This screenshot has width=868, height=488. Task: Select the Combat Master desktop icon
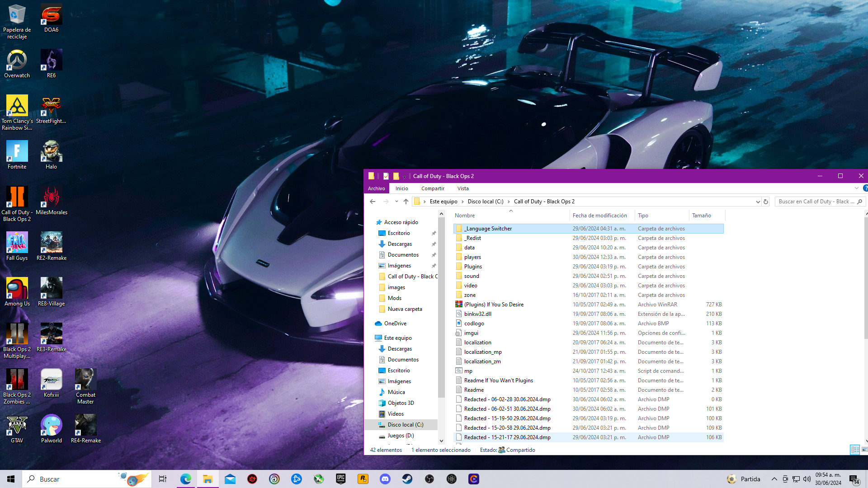[85, 386]
